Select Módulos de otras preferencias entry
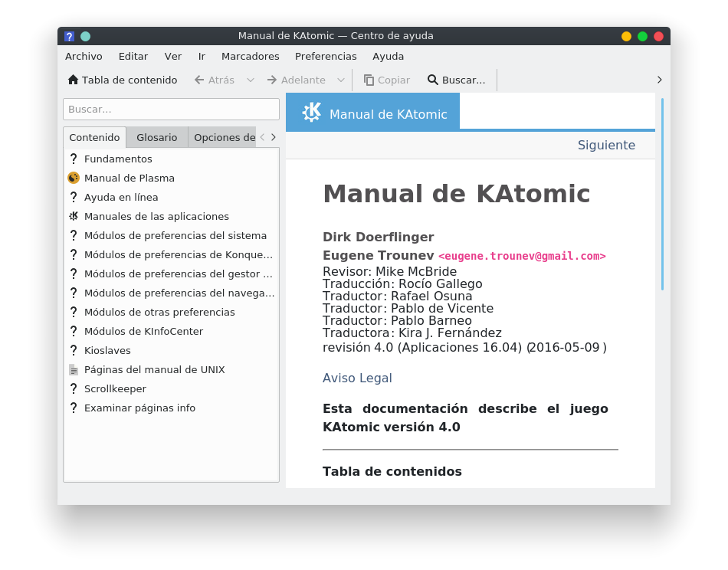This screenshot has height=570, width=728. click(x=159, y=313)
